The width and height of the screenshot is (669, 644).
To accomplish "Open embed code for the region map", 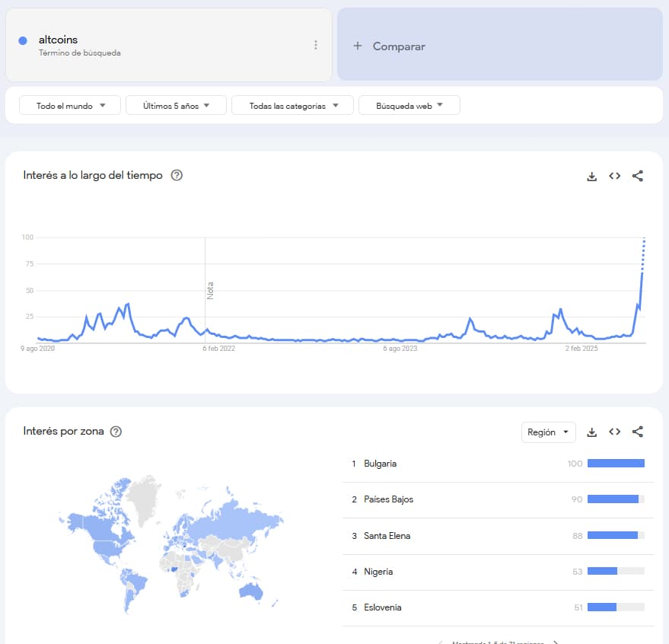I will coord(614,432).
